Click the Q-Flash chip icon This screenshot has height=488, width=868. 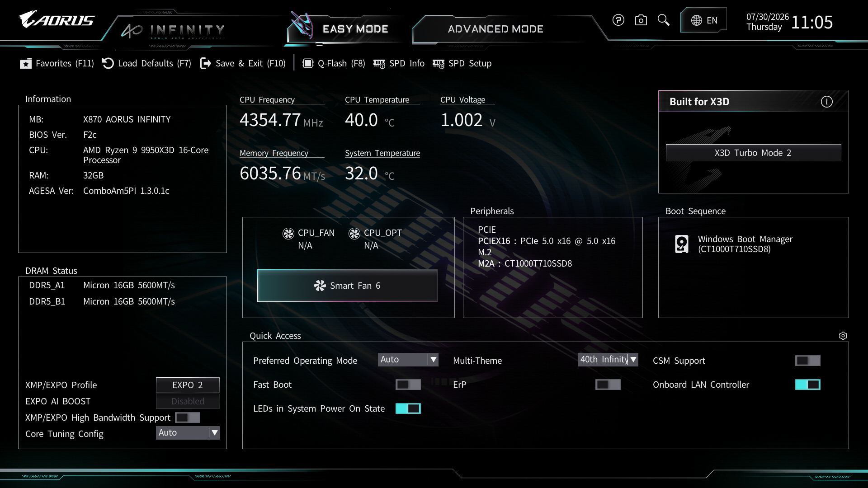tap(308, 63)
